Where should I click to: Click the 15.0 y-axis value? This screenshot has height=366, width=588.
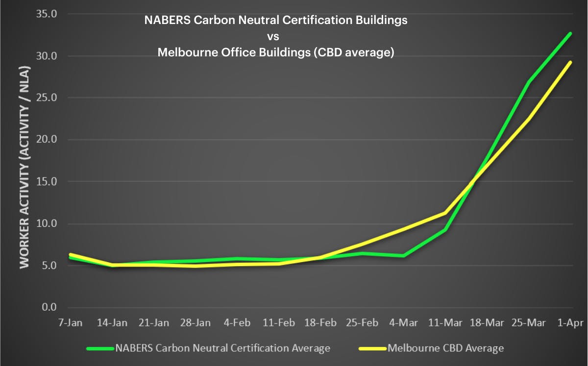click(47, 182)
